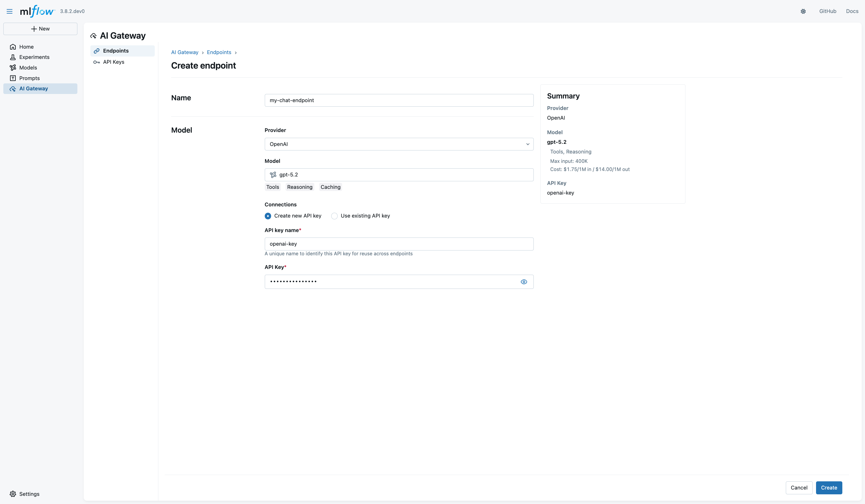Click the AI Gateway sidebar icon
Screen dimensions: 865x504
(x=13, y=89)
